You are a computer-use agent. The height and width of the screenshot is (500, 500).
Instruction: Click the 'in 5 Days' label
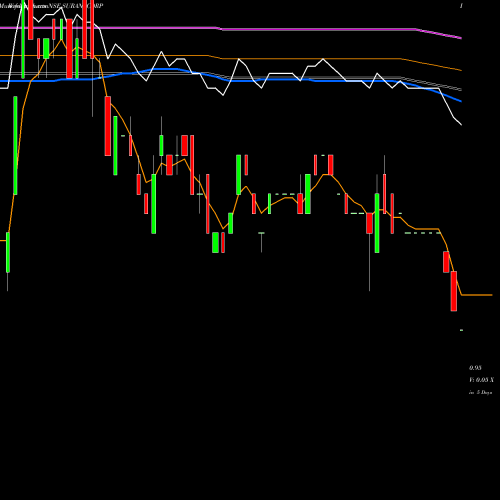coord(480,393)
